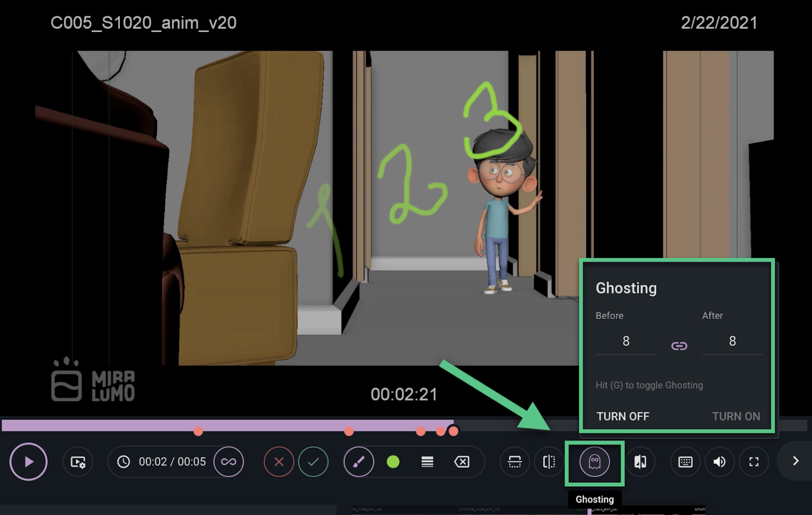Open the keyboard shortcuts icon
Image resolution: width=812 pixels, height=515 pixels.
(685, 462)
